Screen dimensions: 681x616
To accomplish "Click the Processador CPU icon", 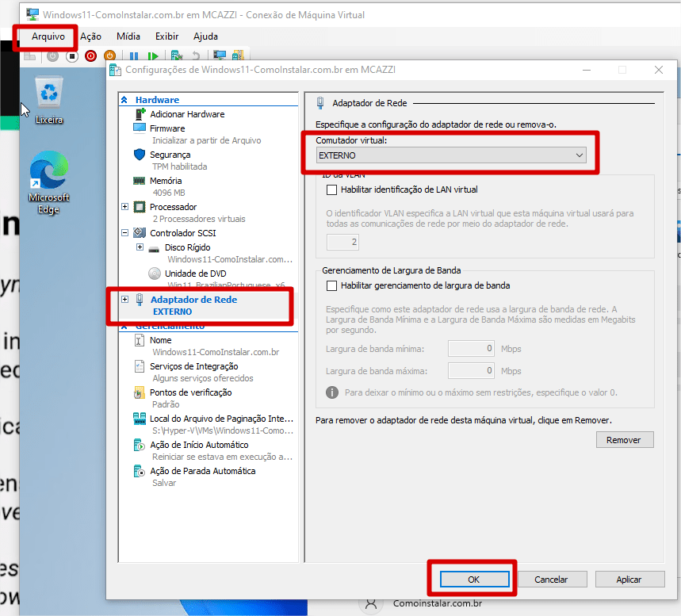I will pyautogui.click(x=140, y=207).
